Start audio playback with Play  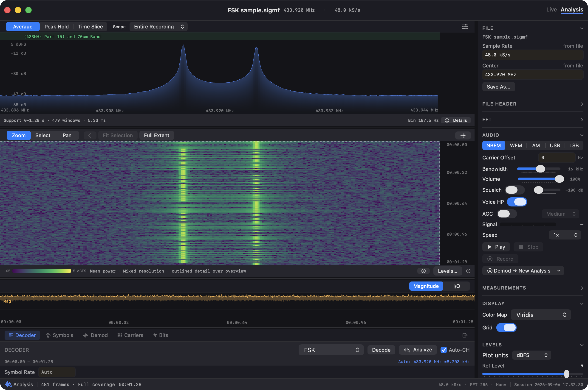496,247
